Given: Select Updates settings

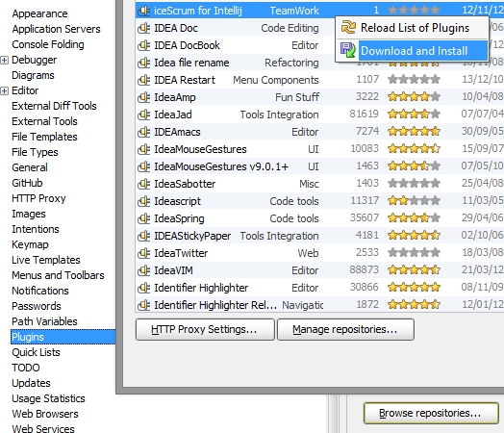Looking at the screenshot, I should [x=31, y=384].
